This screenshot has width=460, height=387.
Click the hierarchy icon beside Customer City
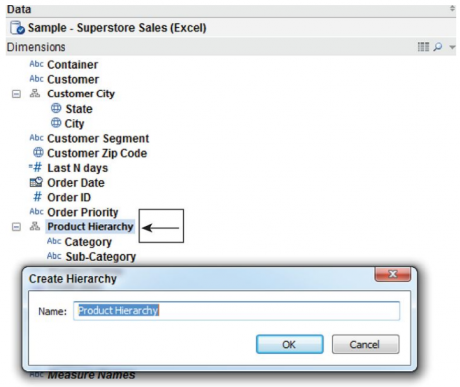click(35, 94)
